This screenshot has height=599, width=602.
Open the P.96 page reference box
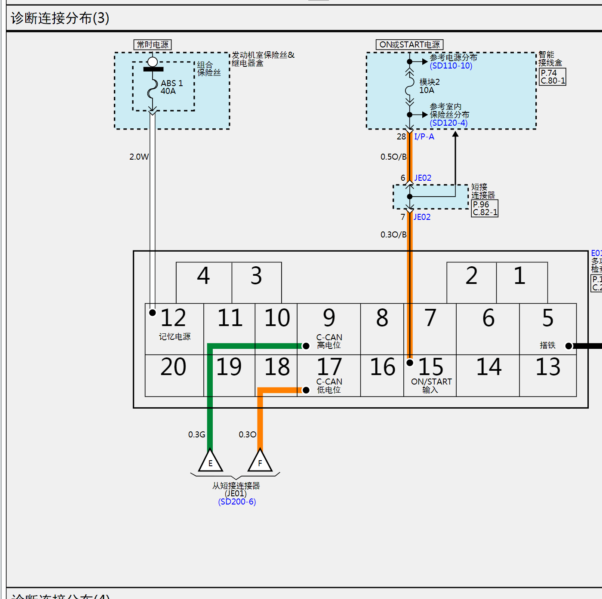point(481,204)
